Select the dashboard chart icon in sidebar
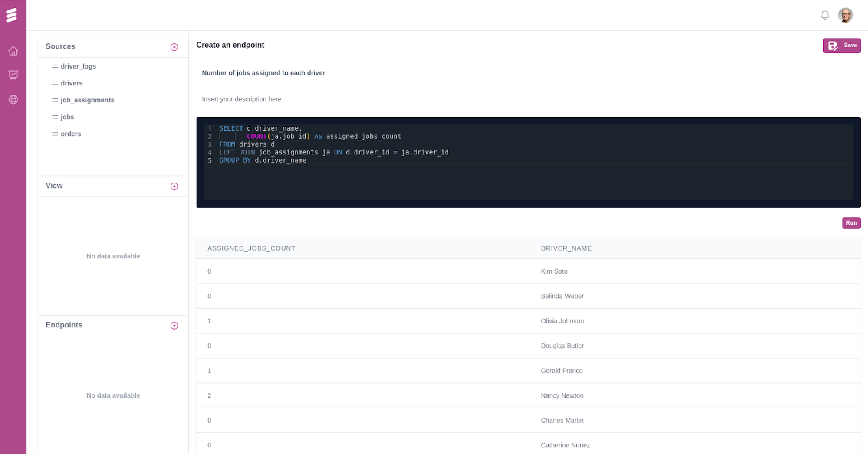Viewport: 868px width, 454px height. 13,75
